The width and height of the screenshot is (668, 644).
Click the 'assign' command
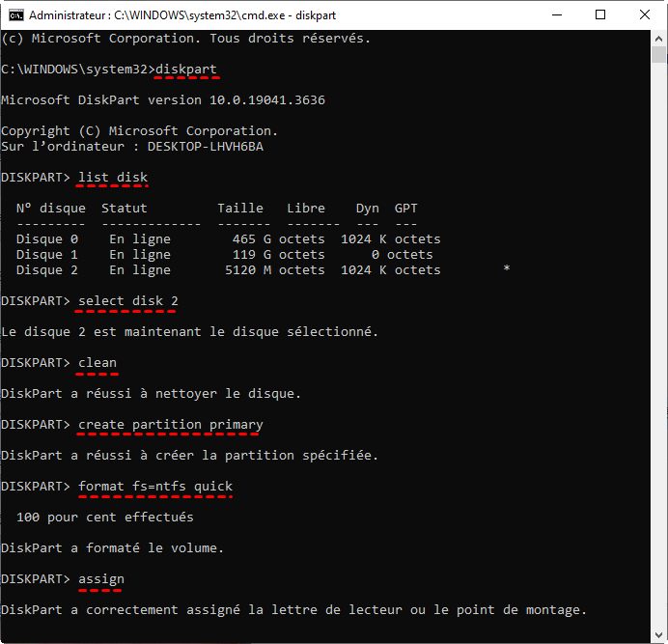point(101,579)
